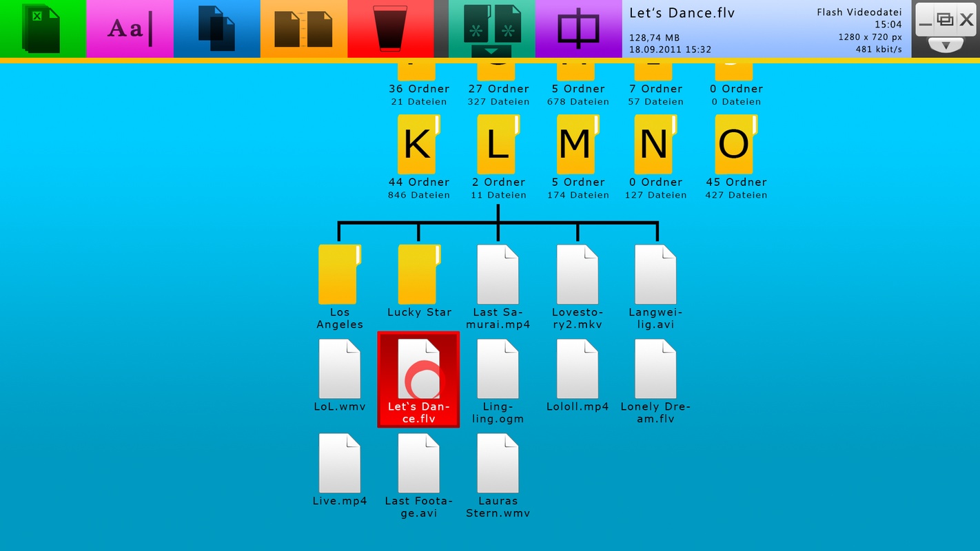
Task: Click the Let's Dance.flv file info panel
Action: tap(765, 29)
